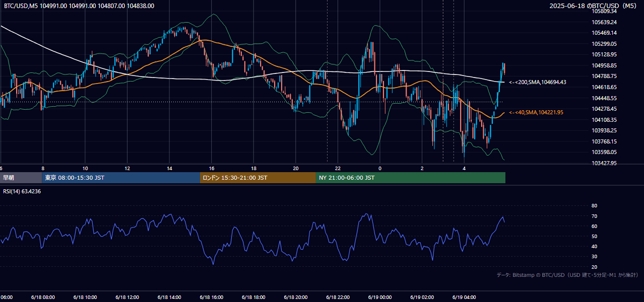Select the RSI 20 level label
The image size is (644, 302).
(x=594, y=267)
